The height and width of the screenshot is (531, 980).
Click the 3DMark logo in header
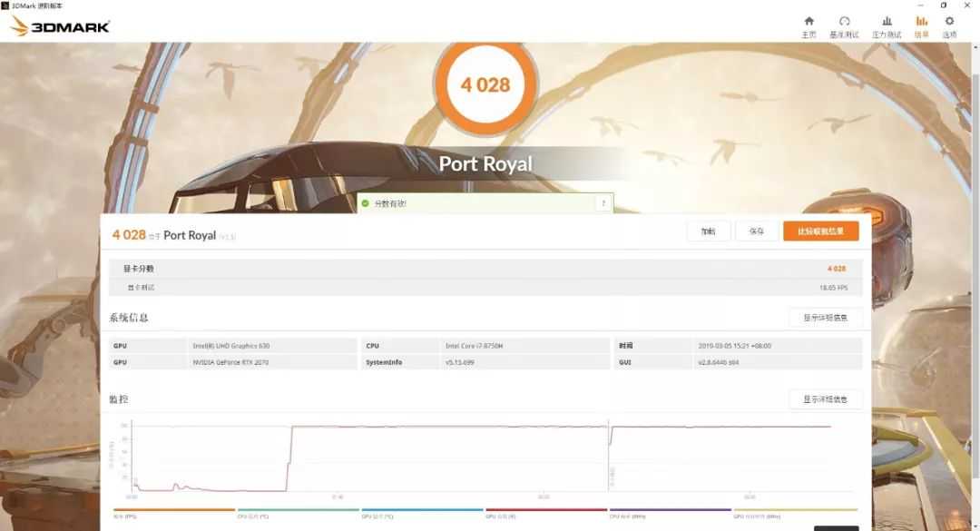click(60, 26)
